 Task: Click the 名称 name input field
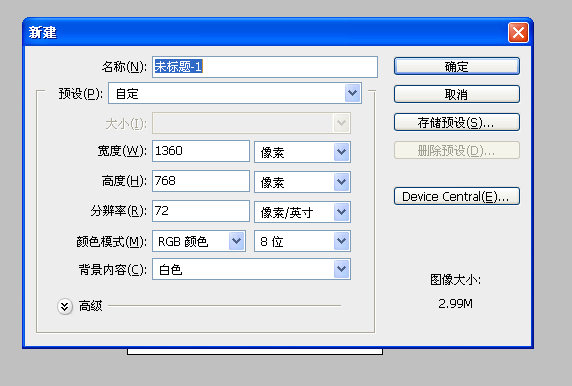[265, 67]
